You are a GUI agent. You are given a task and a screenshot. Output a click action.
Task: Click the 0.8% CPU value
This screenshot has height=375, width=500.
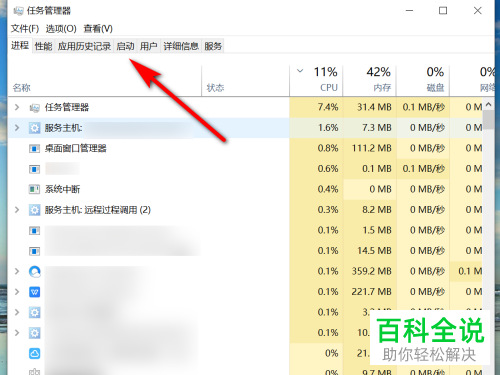coord(328,148)
